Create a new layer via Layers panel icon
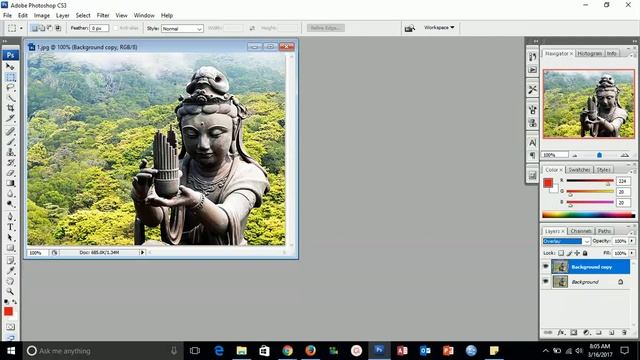 tap(611, 333)
